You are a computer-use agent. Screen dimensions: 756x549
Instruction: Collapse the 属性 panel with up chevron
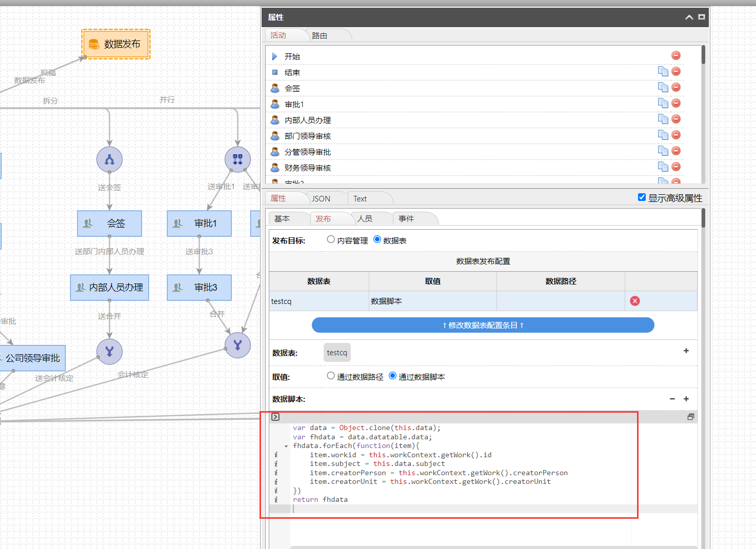click(689, 17)
